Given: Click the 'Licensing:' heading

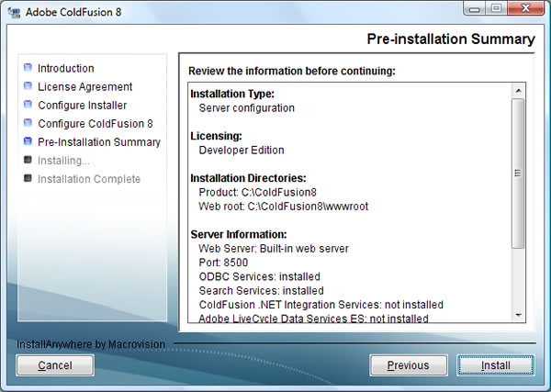Looking at the screenshot, I should (216, 136).
